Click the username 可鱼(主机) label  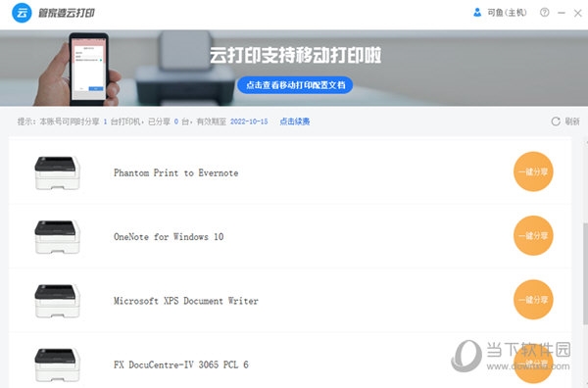pyautogui.click(x=507, y=13)
